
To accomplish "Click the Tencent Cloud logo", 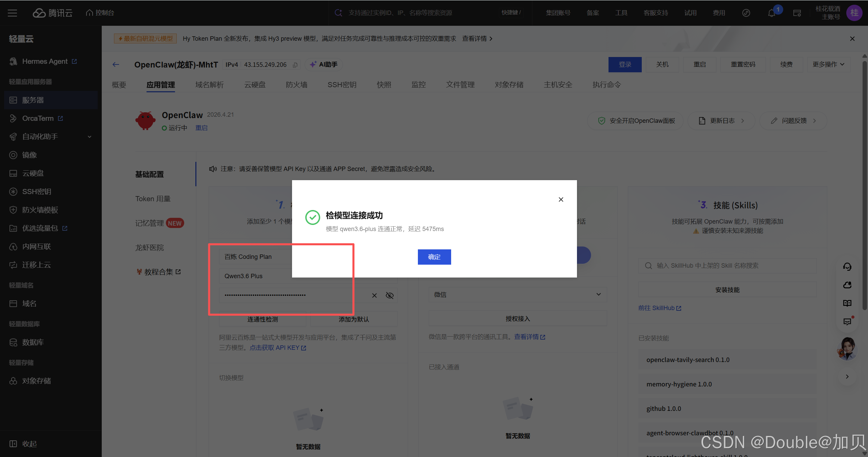I will (x=53, y=13).
